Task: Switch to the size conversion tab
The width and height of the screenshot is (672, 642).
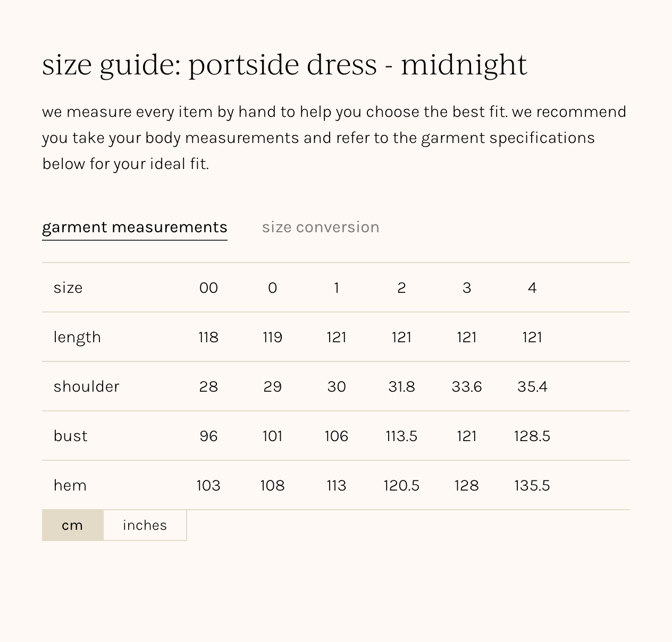Action: pos(321,227)
